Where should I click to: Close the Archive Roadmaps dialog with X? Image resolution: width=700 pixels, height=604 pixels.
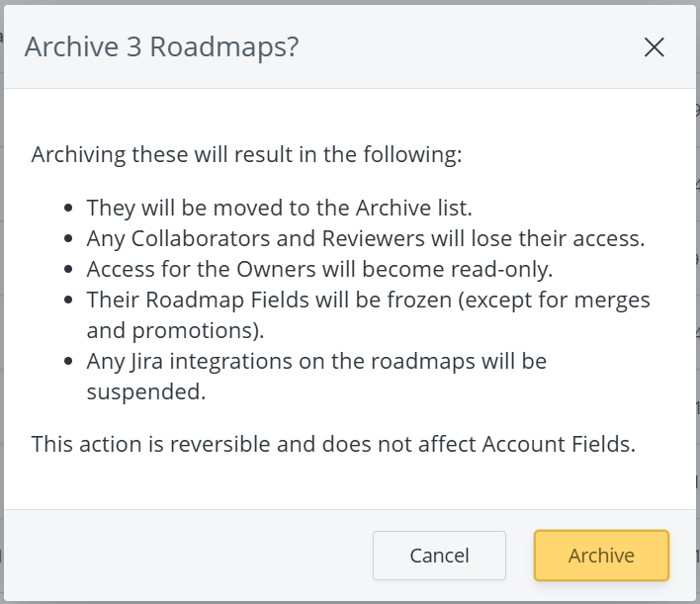point(654,47)
